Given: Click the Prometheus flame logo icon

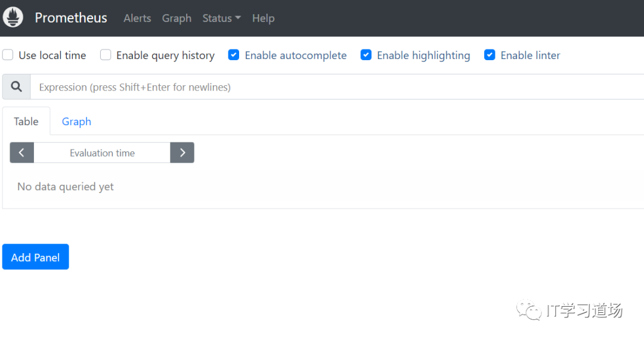Looking at the screenshot, I should (13, 18).
